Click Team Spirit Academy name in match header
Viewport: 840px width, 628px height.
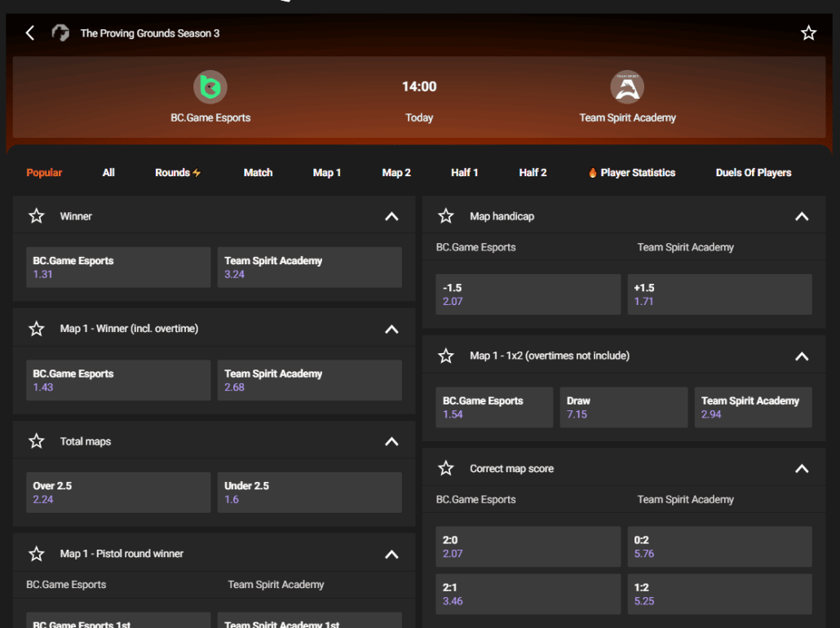[627, 117]
